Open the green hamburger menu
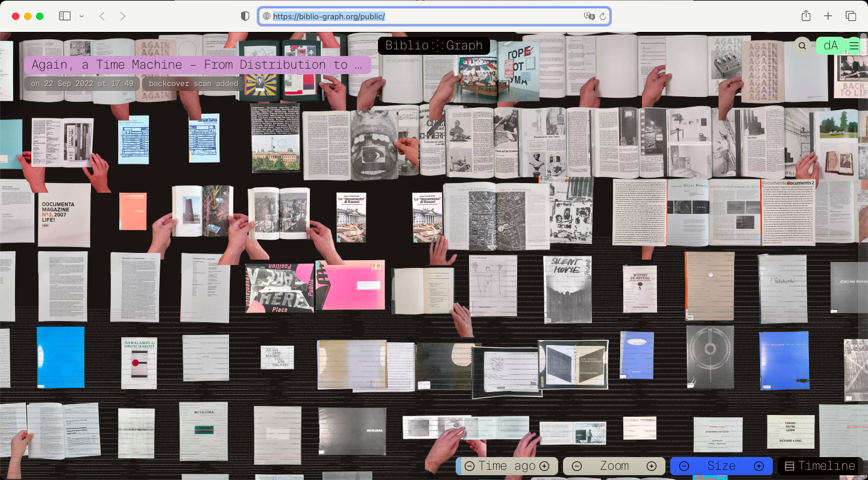Screen dimensions: 868x480 tap(854, 46)
